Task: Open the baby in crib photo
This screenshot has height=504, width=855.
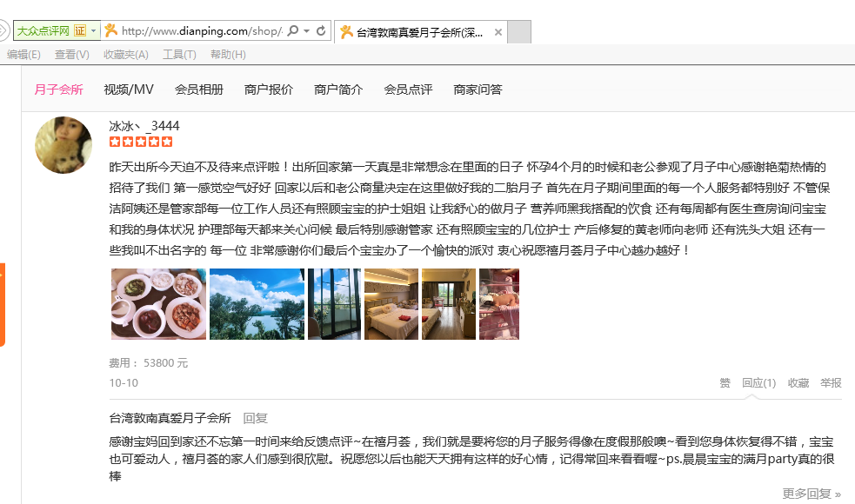Action: click(x=499, y=304)
